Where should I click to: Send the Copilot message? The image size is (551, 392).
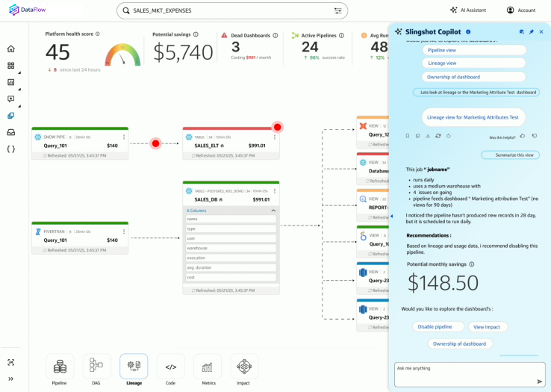tap(539, 382)
